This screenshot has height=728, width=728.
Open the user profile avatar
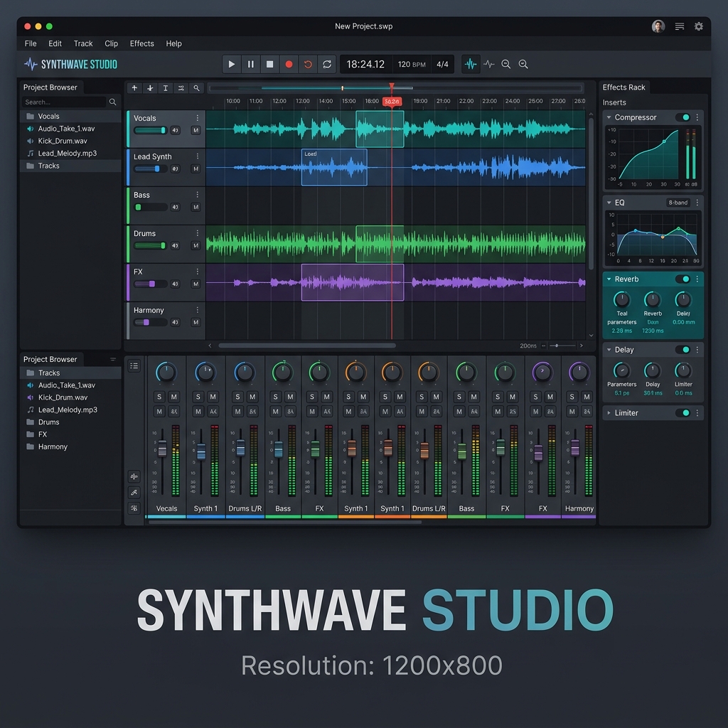(x=658, y=26)
